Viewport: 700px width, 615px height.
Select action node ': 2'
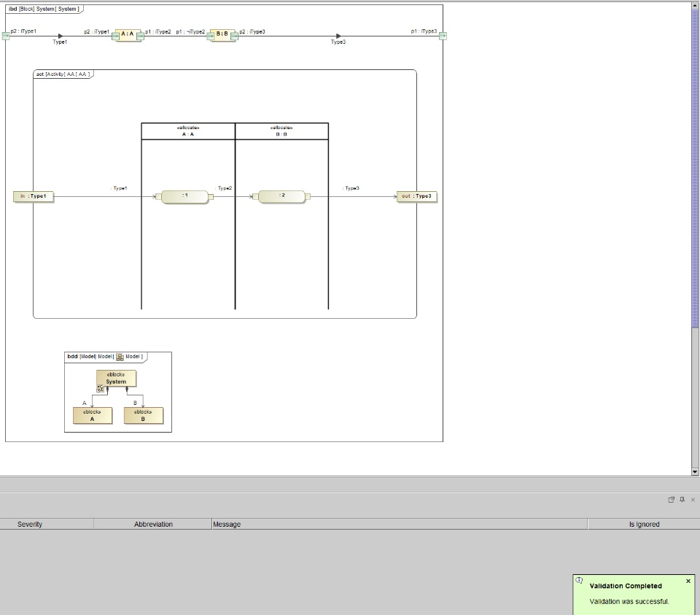(x=281, y=196)
